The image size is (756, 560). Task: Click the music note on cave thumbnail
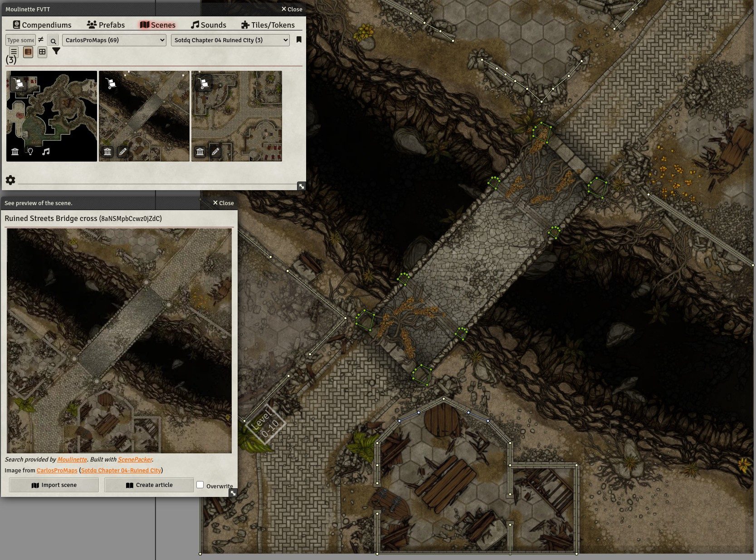pyautogui.click(x=46, y=152)
